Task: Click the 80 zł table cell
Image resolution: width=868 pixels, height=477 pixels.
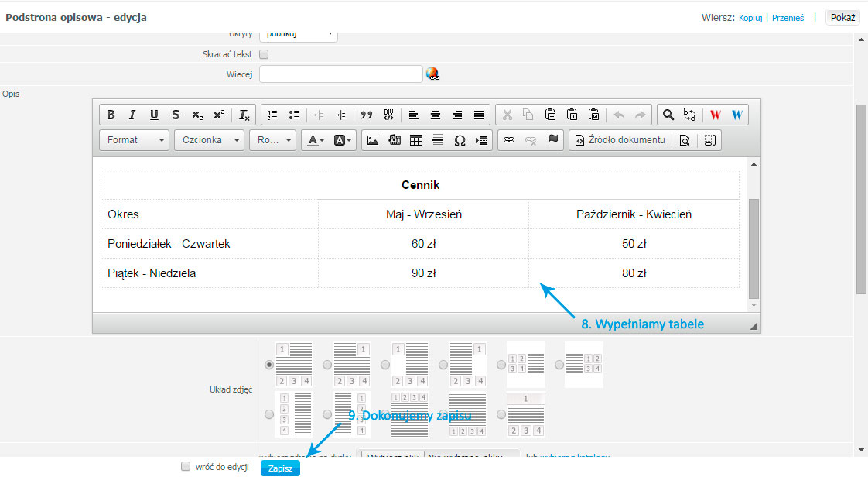Action: 634,273
